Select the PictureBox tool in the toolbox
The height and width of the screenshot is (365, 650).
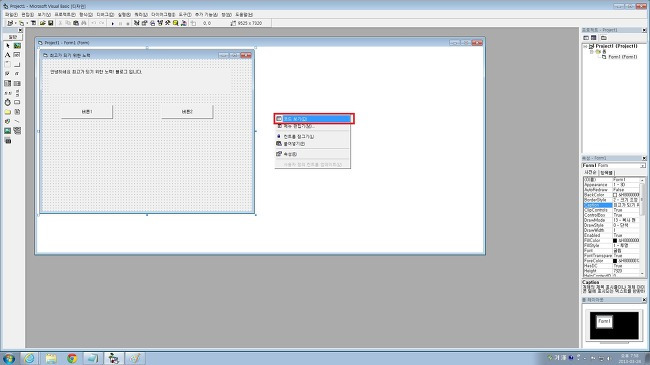[x=17, y=46]
